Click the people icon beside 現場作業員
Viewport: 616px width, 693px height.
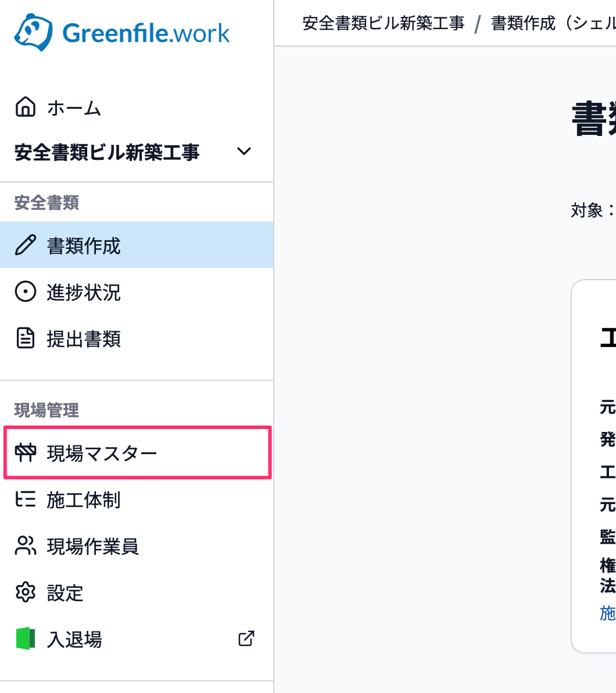26,545
